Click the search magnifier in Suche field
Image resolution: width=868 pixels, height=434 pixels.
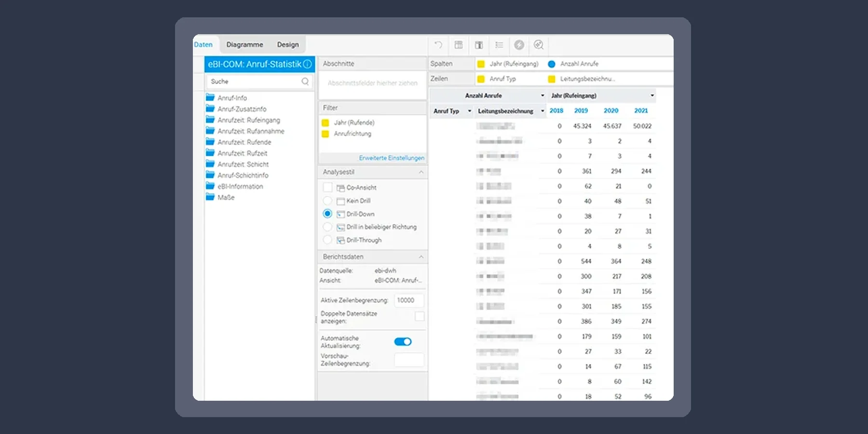pyautogui.click(x=305, y=81)
